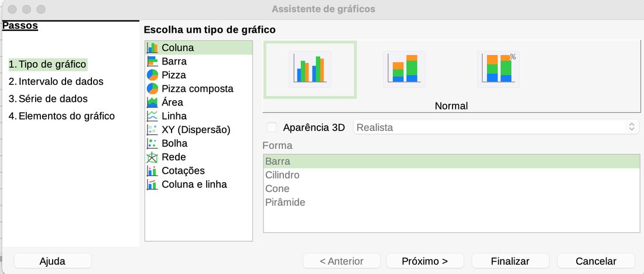This screenshot has height=274, width=644.
Task: Select Barra in the Forma list
Action: [451, 161]
